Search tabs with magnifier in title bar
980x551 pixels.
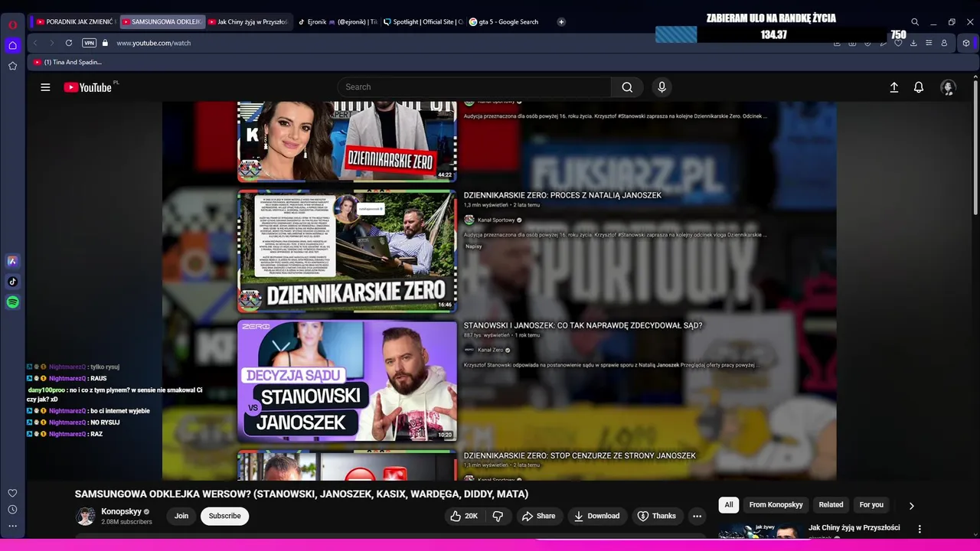(x=915, y=22)
